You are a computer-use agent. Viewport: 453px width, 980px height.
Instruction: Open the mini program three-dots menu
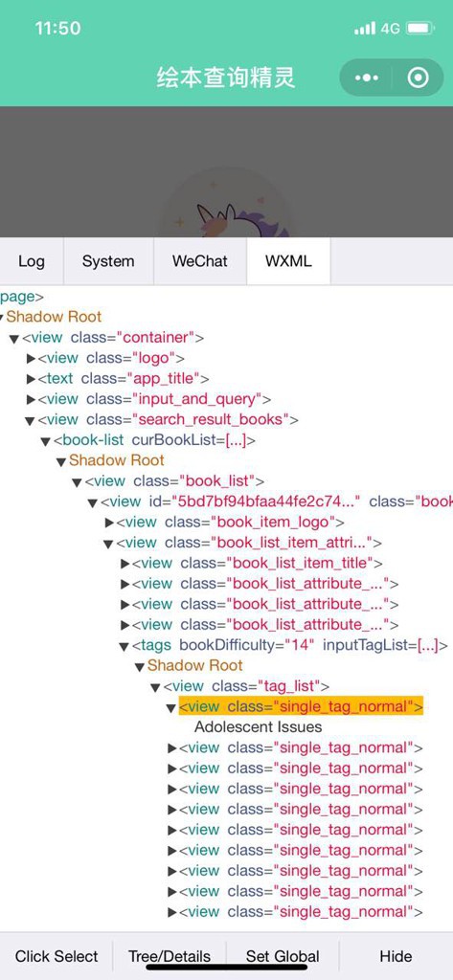tap(367, 78)
